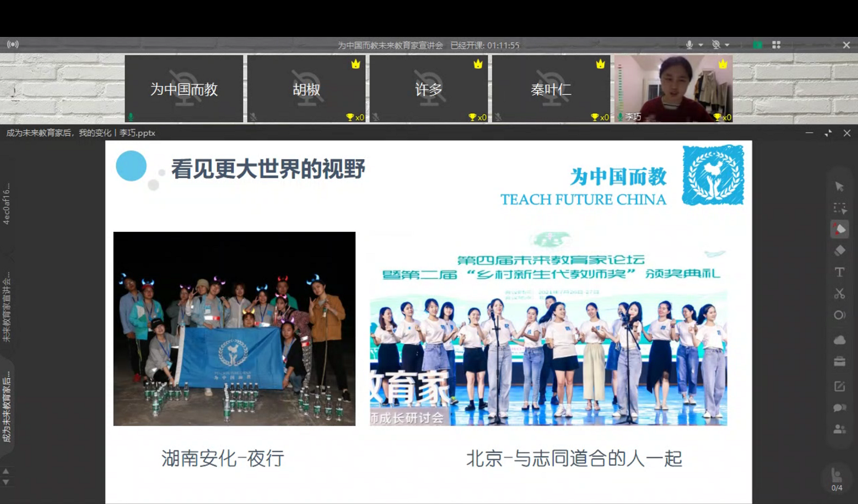Open the chat messages icon
Image resolution: width=858 pixels, height=504 pixels.
(x=840, y=408)
